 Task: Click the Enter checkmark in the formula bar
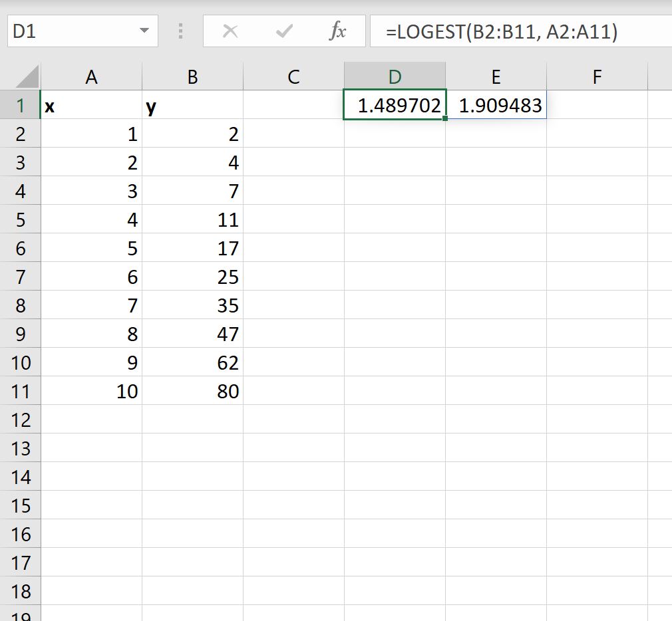coord(284,31)
